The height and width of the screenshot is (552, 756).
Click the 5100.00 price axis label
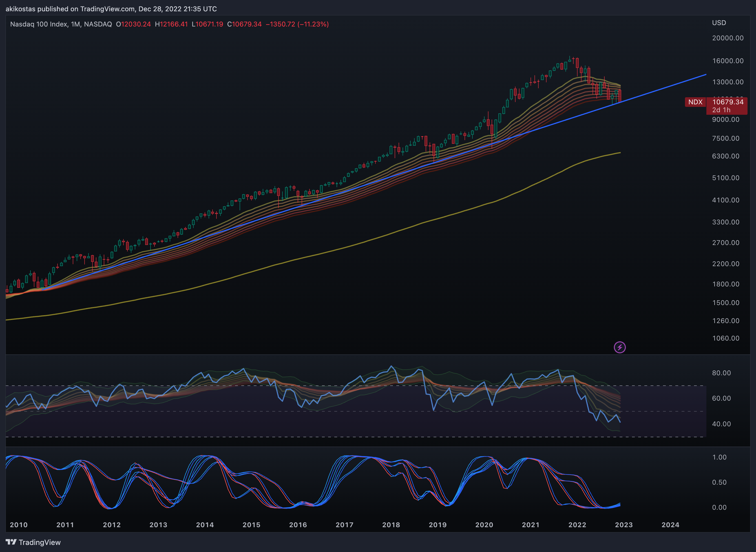pos(726,178)
